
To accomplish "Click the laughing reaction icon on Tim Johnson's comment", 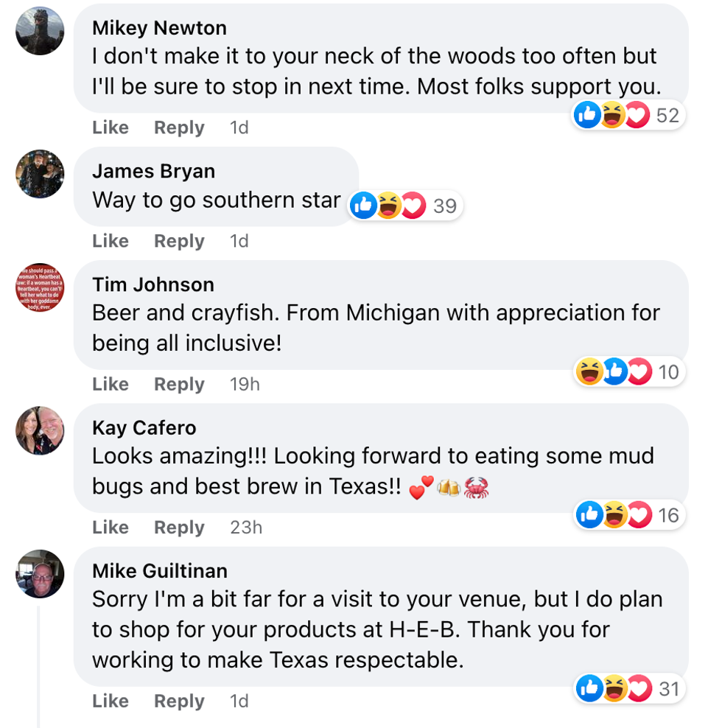I will pyautogui.click(x=589, y=371).
